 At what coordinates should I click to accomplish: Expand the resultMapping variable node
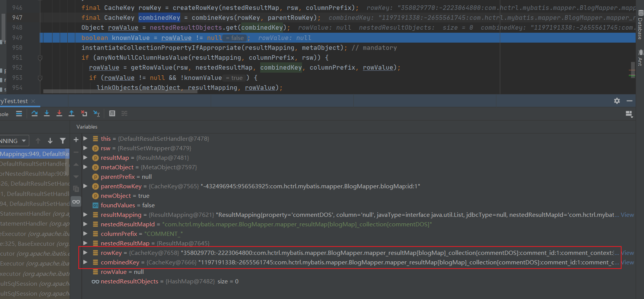[x=85, y=215]
